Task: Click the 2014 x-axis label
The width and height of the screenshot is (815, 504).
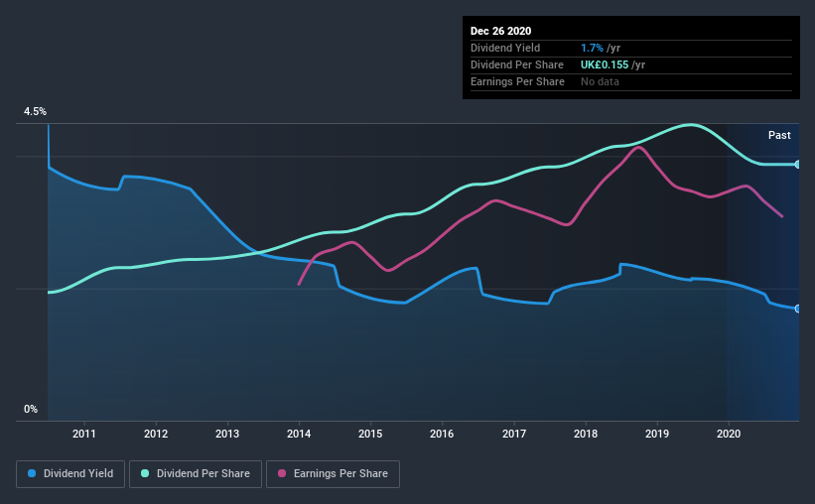Action: (x=299, y=434)
